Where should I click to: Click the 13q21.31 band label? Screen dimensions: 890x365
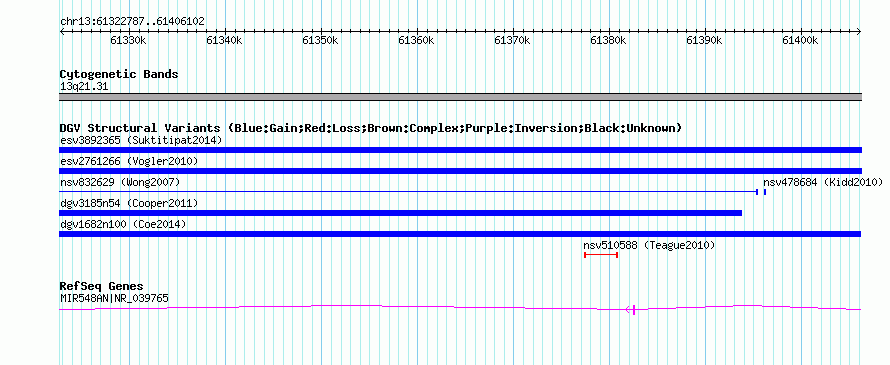click(84, 87)
